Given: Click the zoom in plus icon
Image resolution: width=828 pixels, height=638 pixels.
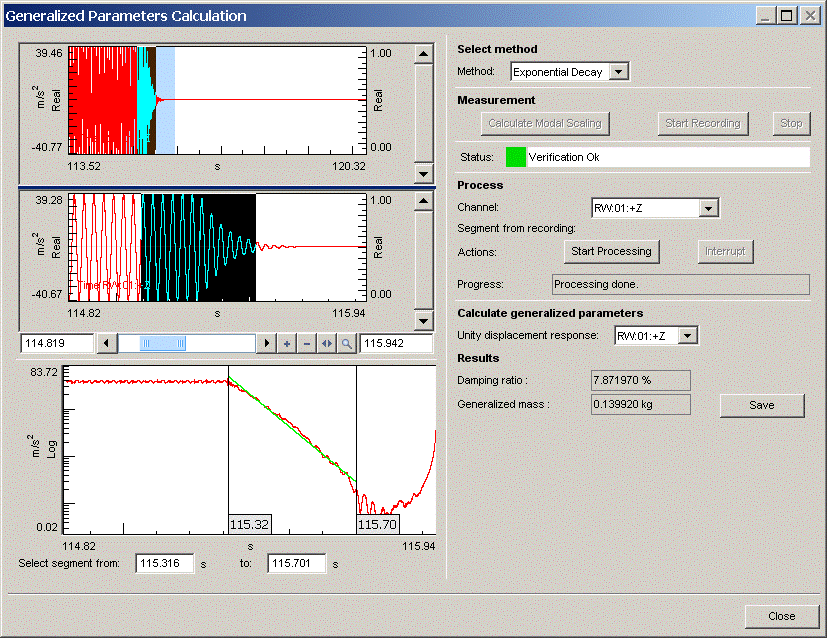Looking at the screenshot, I should pos(286,343).
